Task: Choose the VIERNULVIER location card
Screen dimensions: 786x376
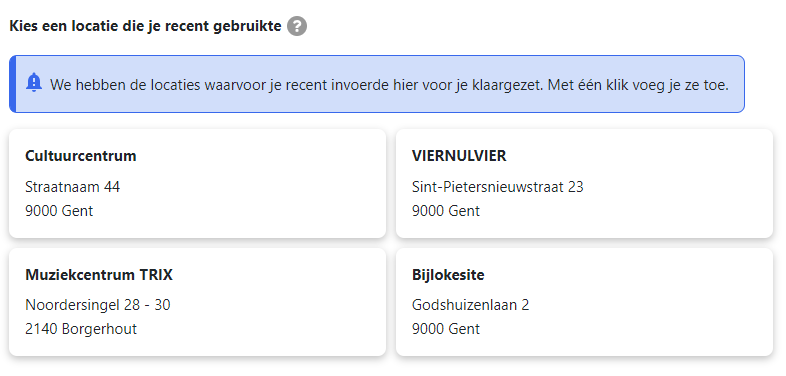Action: 584,183
